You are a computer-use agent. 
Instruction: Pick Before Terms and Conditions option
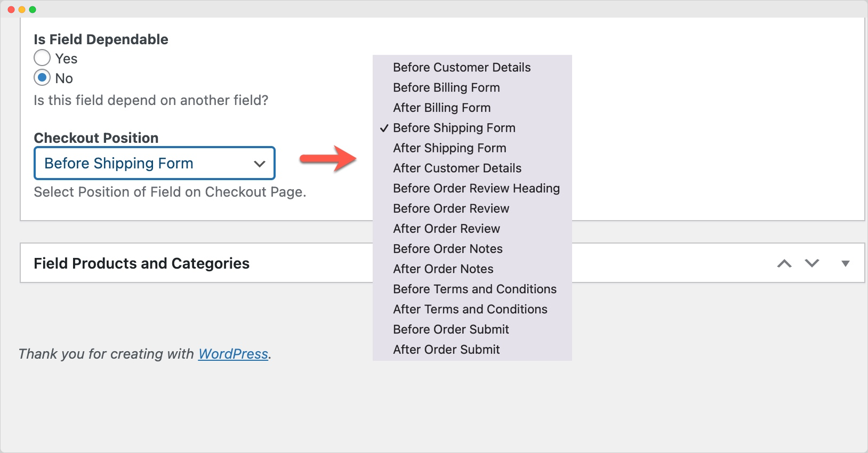point(475,289)
